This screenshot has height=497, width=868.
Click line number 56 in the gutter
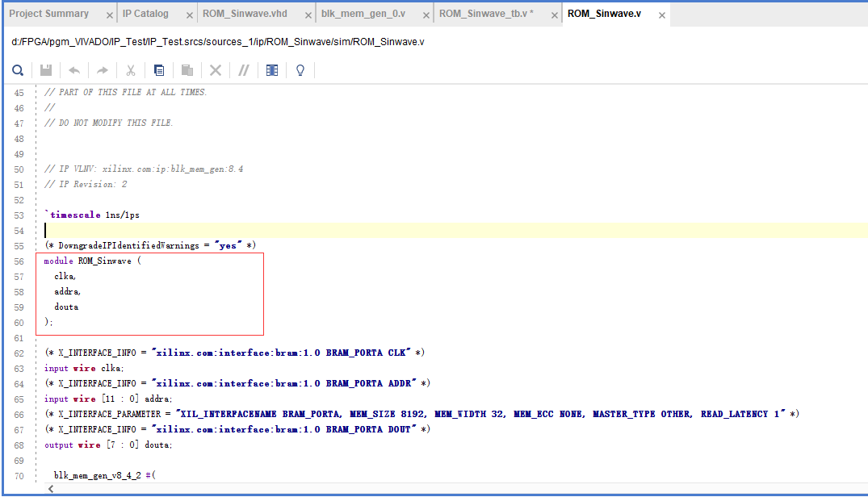(x=19, y=261)
